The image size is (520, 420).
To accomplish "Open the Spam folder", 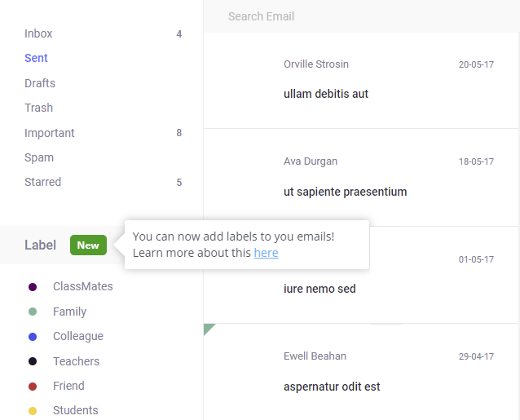I will [39, 157].
